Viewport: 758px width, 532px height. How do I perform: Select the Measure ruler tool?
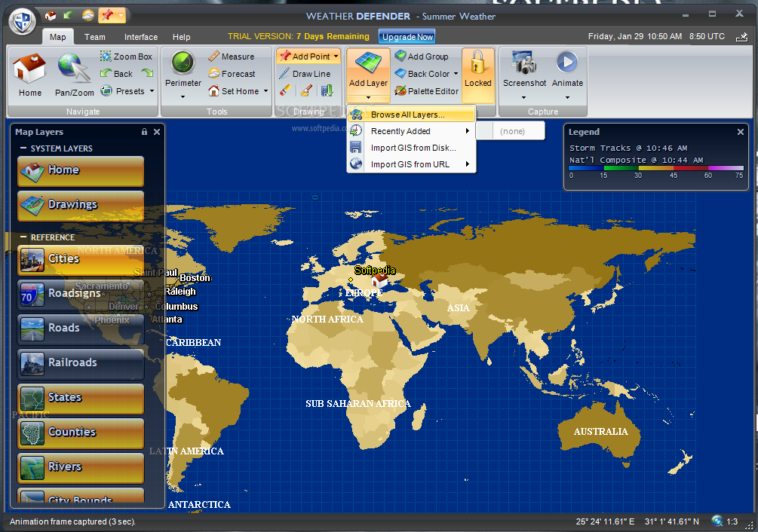coord(231,57)
